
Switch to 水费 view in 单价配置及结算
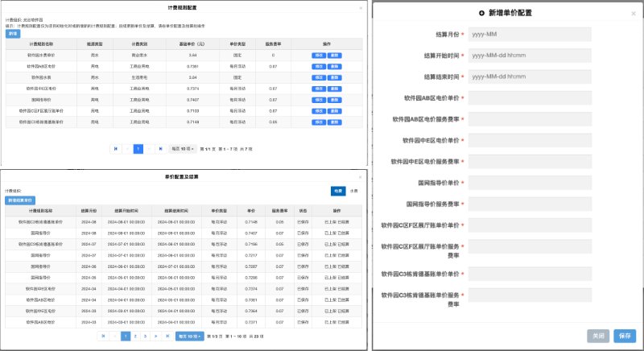[x=354, y=191]
